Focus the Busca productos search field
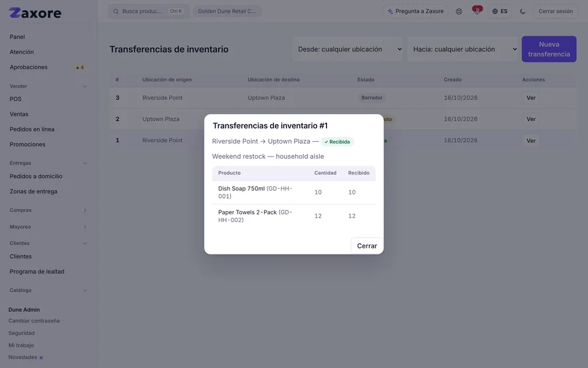The width and height of the screenshot is (588, 368). [x=148, y=11]
